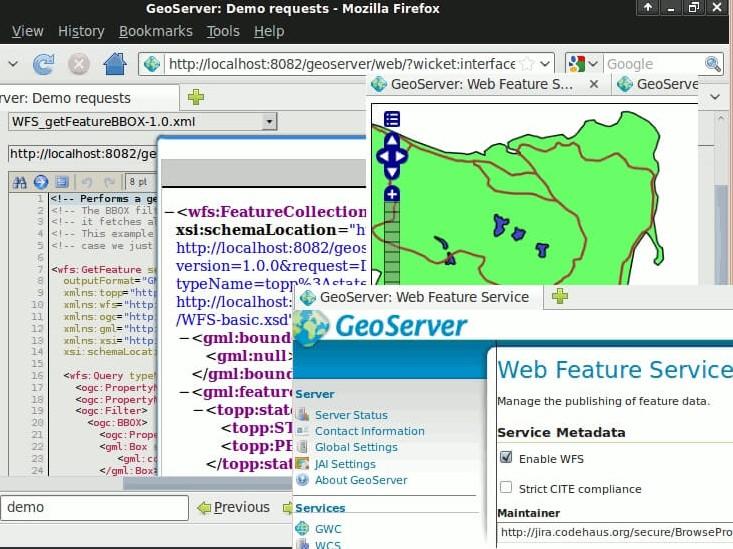Open the address bar URL history dropdown

point(545,64)
